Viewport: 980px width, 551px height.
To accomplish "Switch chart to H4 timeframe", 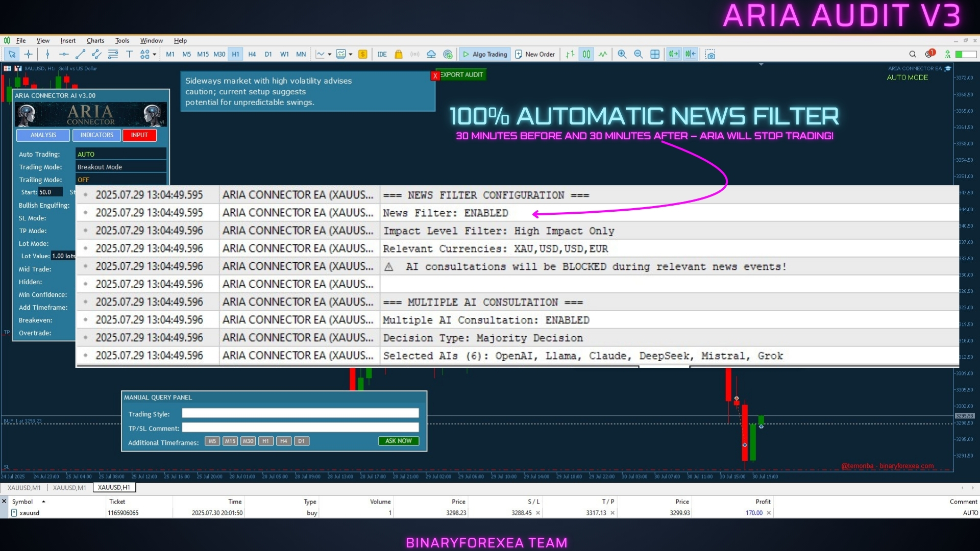I will click(252, 54).
